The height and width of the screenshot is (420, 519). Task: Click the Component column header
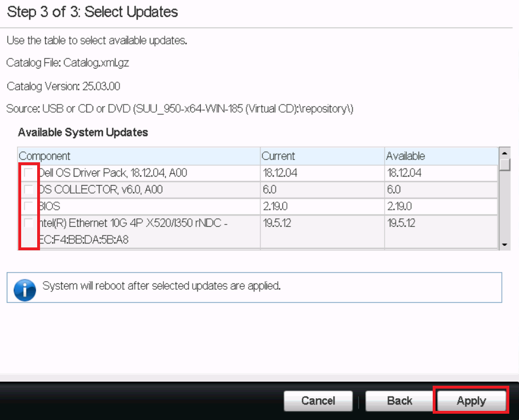click(45, 156)
